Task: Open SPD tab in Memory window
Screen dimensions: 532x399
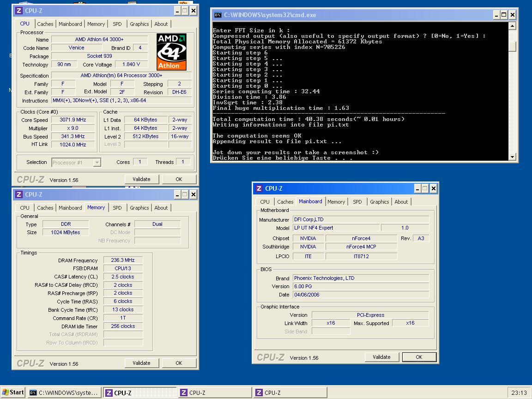Action: click(117, 208)
